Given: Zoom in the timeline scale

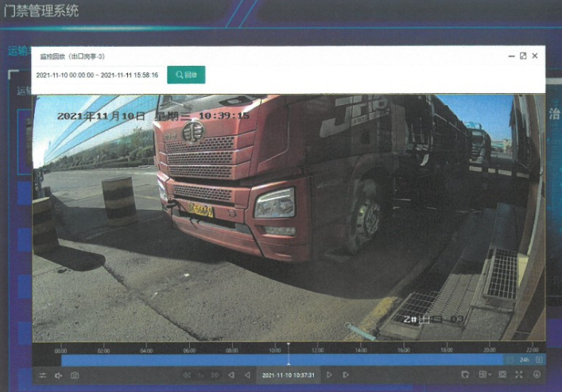Looking at the screenshot, I should (x=539, y=359).
